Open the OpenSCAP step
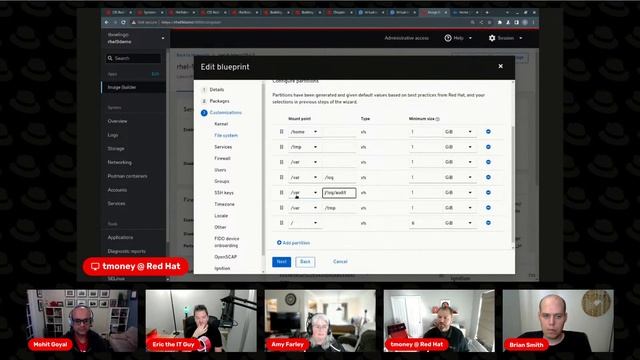The height and width of the screenshot is (360, 640). point(225,257)
